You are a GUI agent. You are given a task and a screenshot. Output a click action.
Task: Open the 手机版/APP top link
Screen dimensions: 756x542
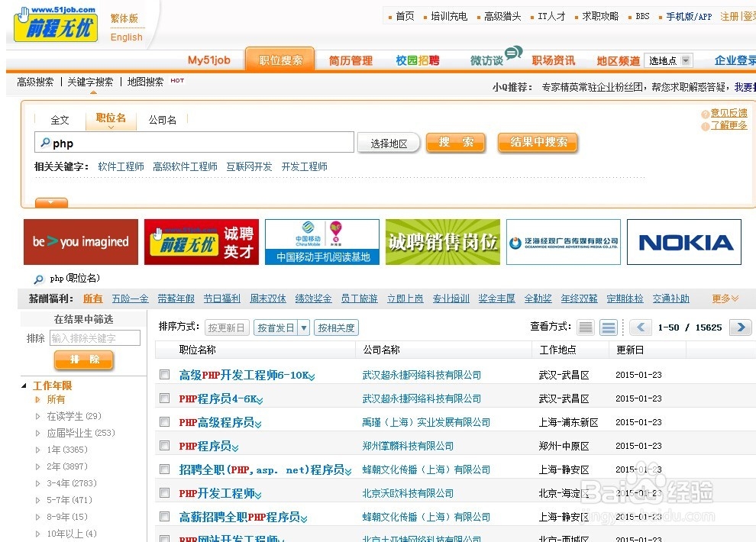pos(689,16)
